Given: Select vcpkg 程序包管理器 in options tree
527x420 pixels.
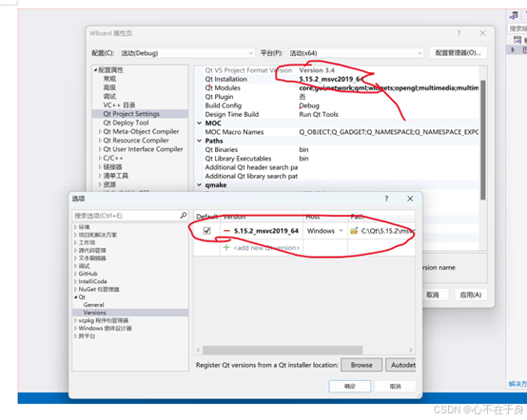Looking at the screenshot, I should pyautogui.click(x=103, y=320).
